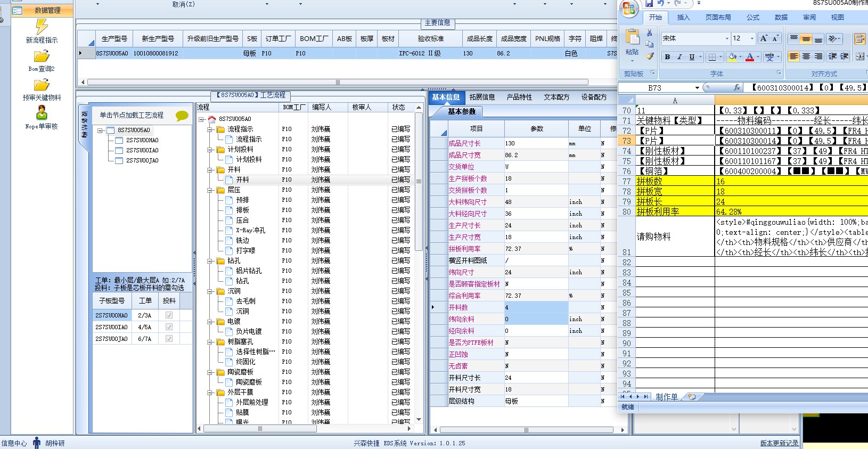Collapse 8S7SU005A0 node in structure tree

click(x=100, y=130)
